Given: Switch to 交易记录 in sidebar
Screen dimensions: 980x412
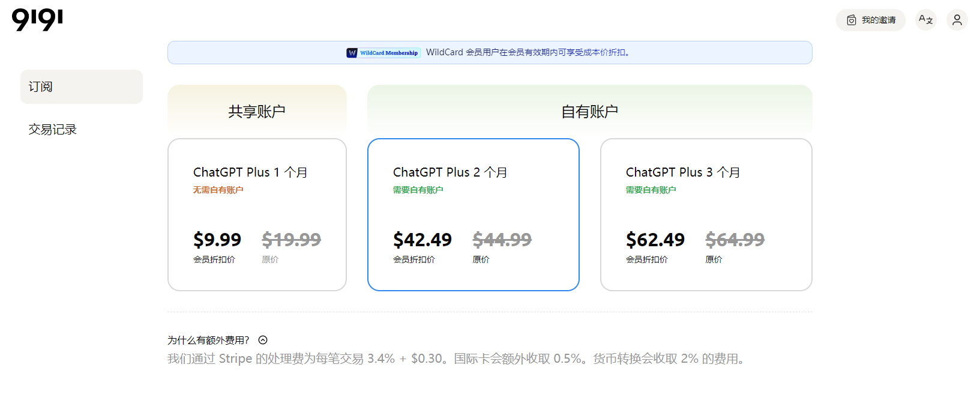Looking at the screenshot, I should pos(53,129).
